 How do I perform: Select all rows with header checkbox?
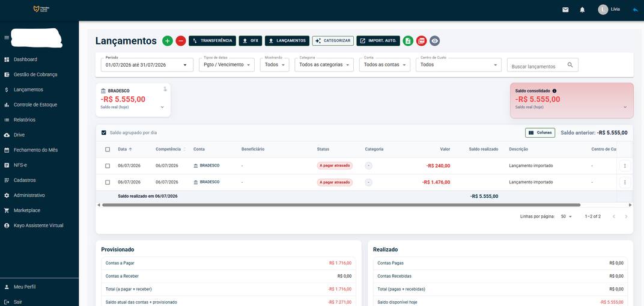click(x=108, y=150)
